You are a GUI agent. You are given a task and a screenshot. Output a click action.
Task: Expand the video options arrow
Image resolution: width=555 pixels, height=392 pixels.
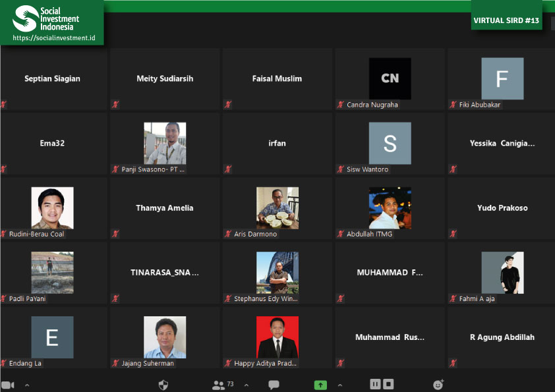27,385
